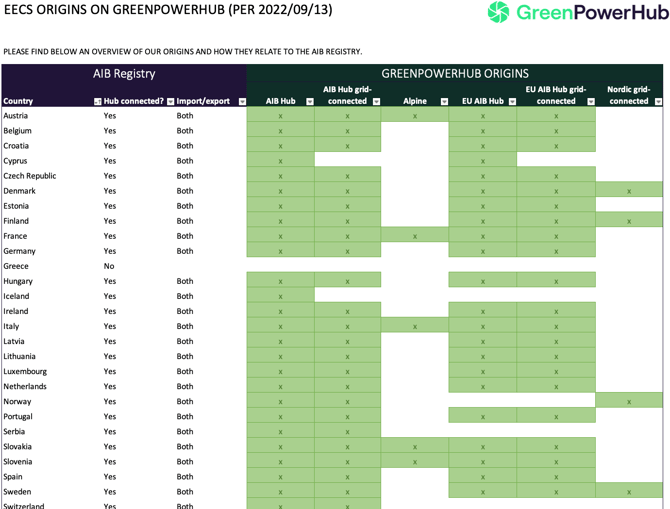Select Serbia's AIB Hub grid-connected x cell
The width and height of the screenshot is (670, 509).
click(347, 430)
